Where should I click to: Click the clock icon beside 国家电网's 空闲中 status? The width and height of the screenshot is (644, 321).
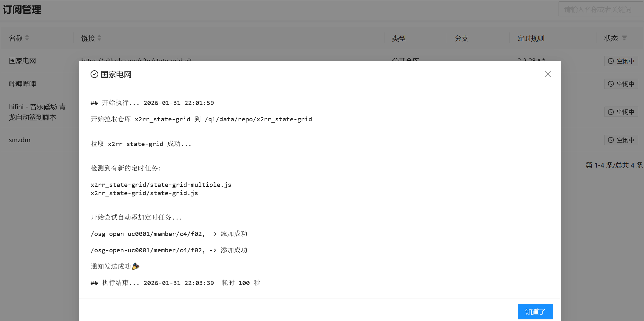(x=611, y=61)
